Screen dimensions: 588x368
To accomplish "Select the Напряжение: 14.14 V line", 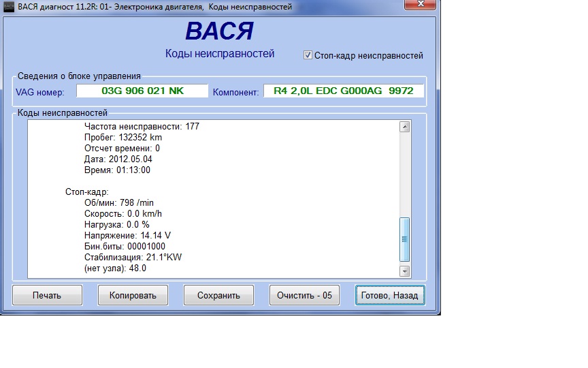I will pyautogui.click(x=127, y=235).
